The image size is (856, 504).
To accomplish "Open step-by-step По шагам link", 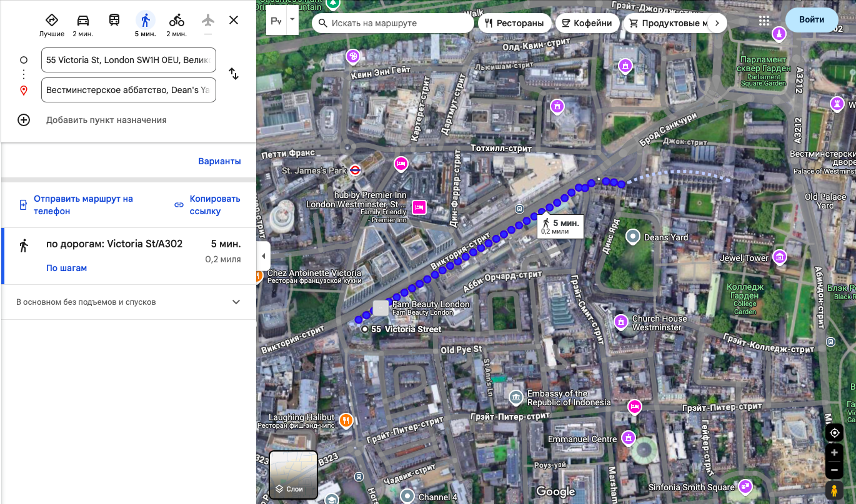I will tap(66, 268).
